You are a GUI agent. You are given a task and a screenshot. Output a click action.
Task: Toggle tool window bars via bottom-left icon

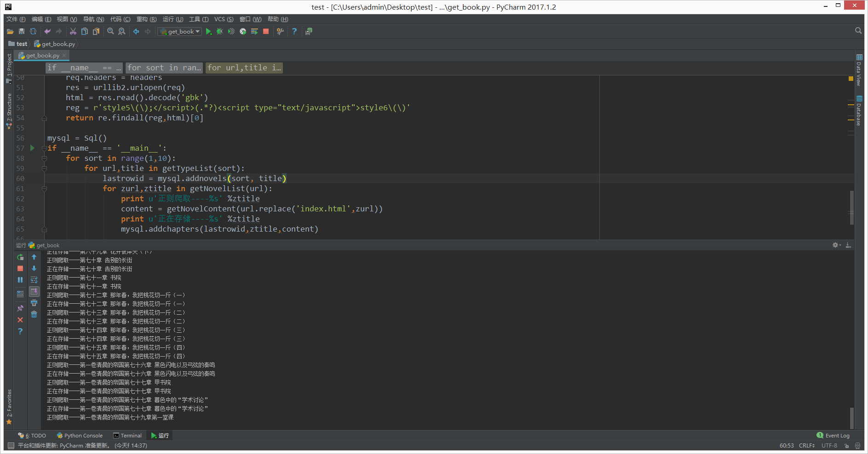tap(11, 446)
